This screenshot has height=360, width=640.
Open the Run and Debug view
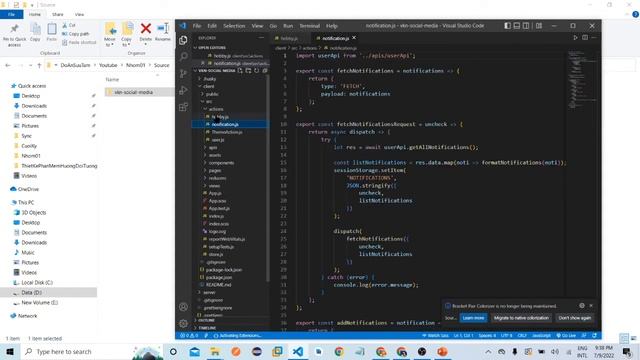[183, 90]
